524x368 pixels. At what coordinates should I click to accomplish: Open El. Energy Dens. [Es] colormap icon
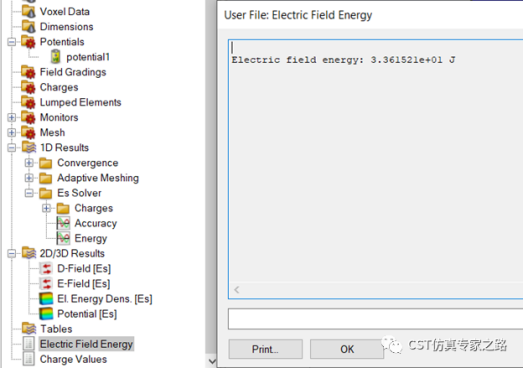(46, 298)
